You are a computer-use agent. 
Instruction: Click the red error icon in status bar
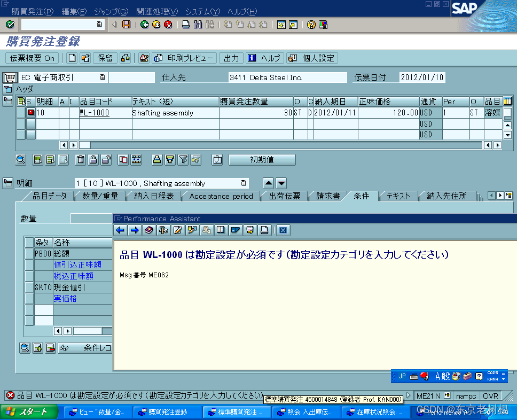tap(11, 395)
